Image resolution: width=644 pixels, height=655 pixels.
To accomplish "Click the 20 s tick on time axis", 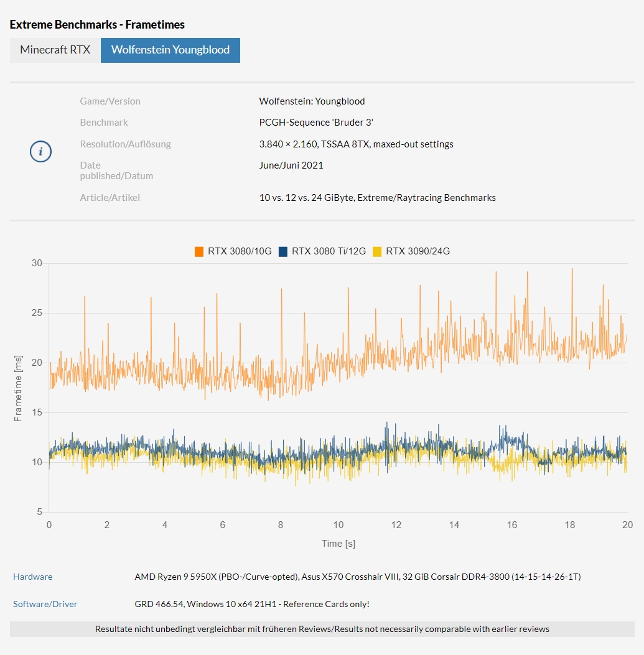I will pyautogui.click(x=627, y=524).
